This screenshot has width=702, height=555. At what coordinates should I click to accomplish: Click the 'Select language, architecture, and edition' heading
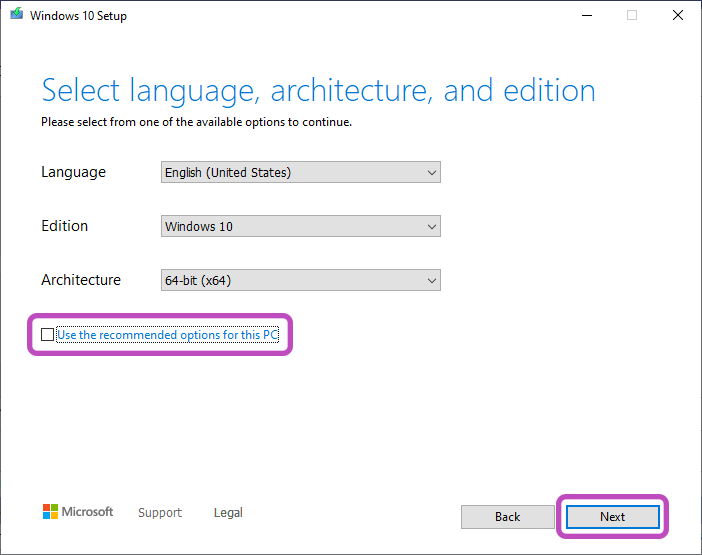coord(318,91)
